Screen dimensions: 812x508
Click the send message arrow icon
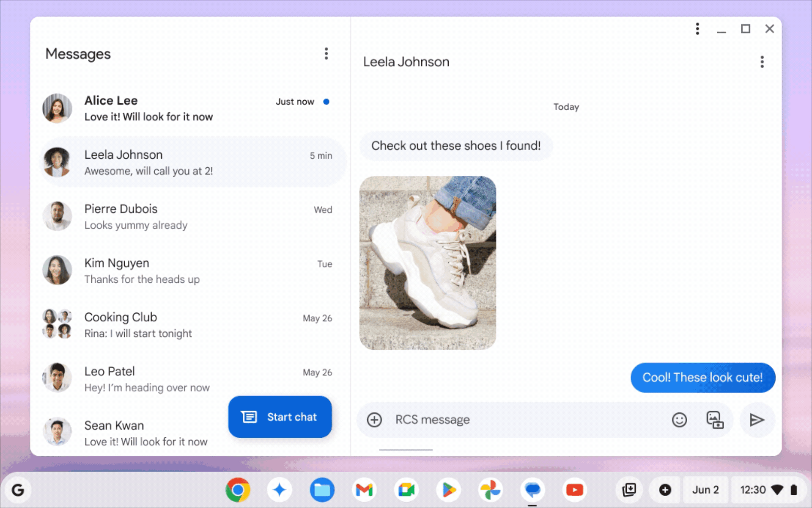tap(757, 420)
